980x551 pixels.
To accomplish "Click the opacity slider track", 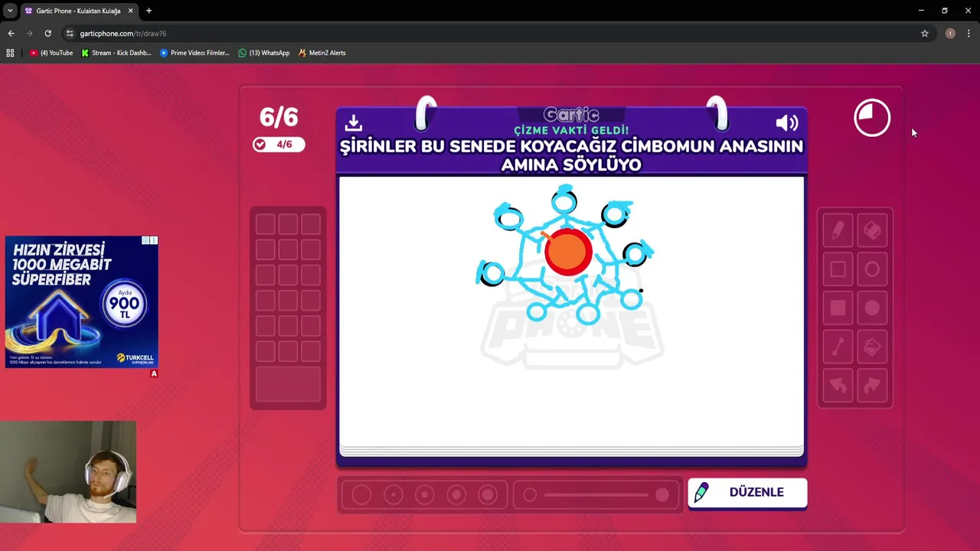I will 596,495.
